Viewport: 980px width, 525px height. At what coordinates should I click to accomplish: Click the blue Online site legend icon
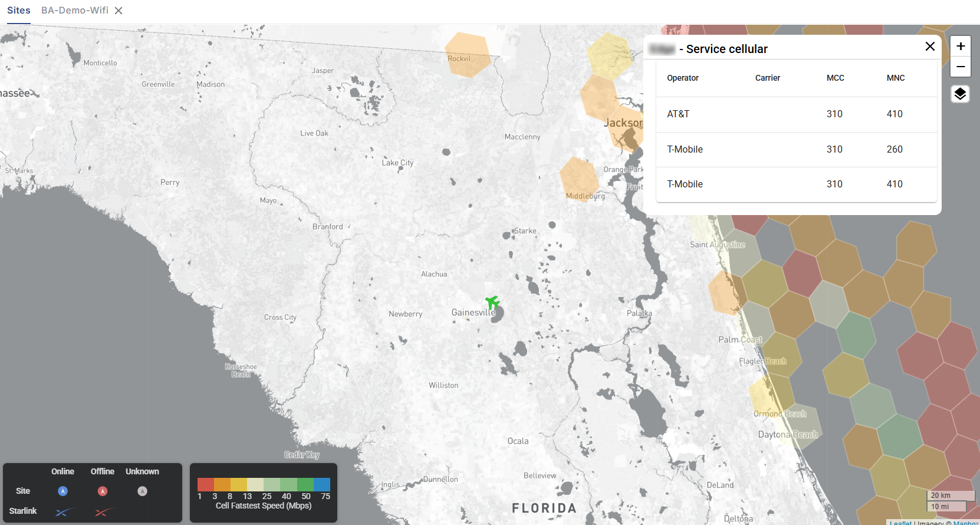coord(63,491)
